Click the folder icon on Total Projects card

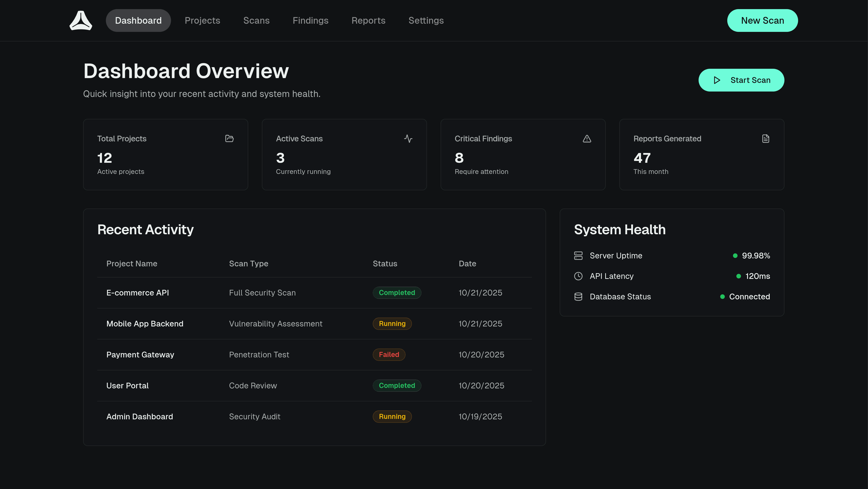[229, 138]
